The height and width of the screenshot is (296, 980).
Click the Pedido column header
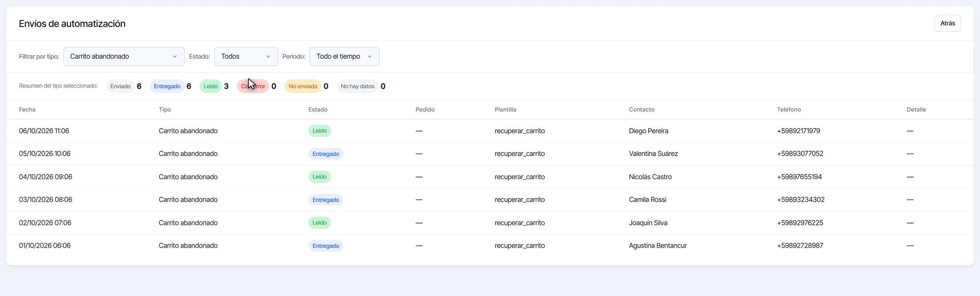[425, 110]
